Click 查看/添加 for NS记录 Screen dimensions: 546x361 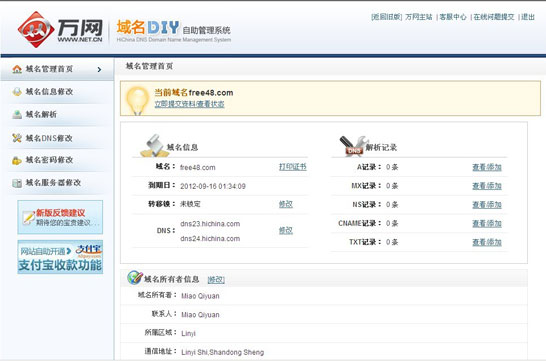[487, 205]
